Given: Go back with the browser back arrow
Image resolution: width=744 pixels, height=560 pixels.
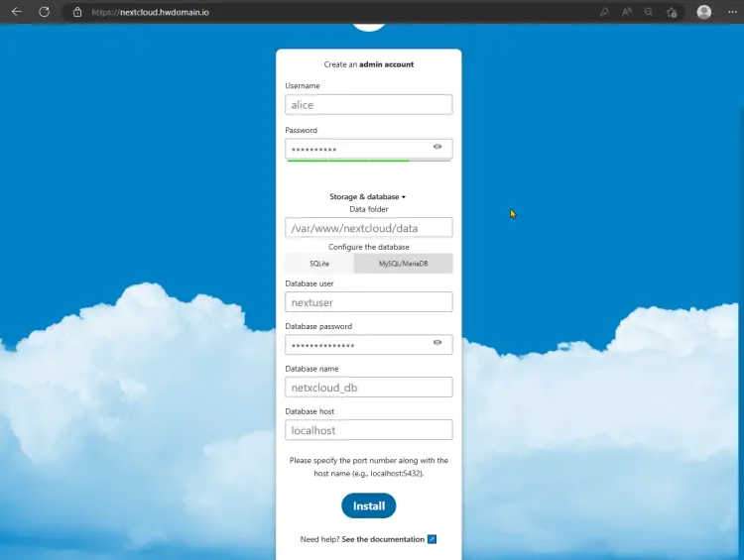Looking at the screenshot, I should tap(17, 12).
